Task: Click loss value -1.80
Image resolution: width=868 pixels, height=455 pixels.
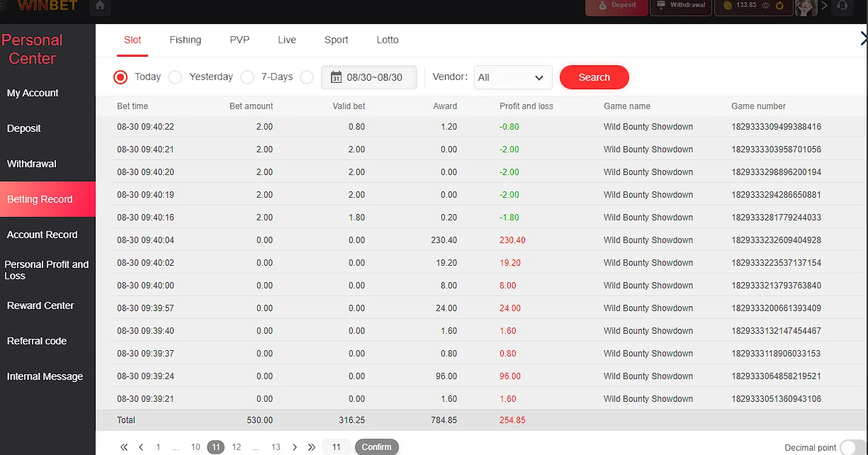Action: click(509, 218)
